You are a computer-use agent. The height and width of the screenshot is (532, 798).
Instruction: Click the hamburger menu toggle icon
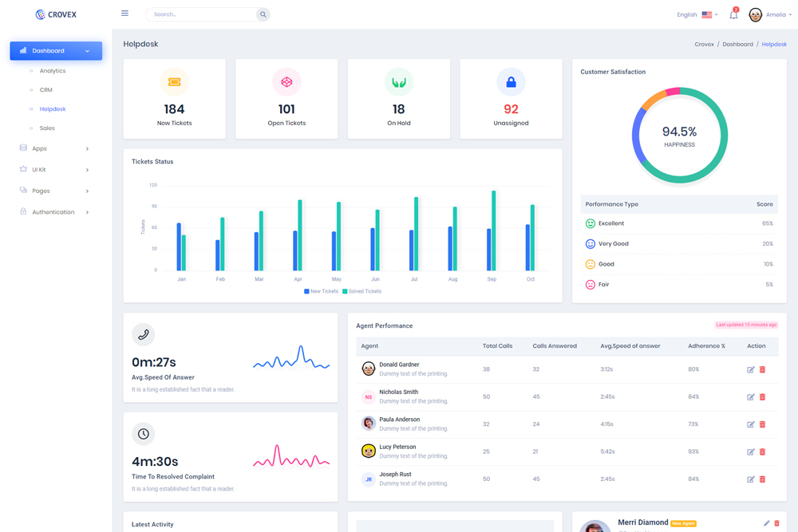coord(124,14)
